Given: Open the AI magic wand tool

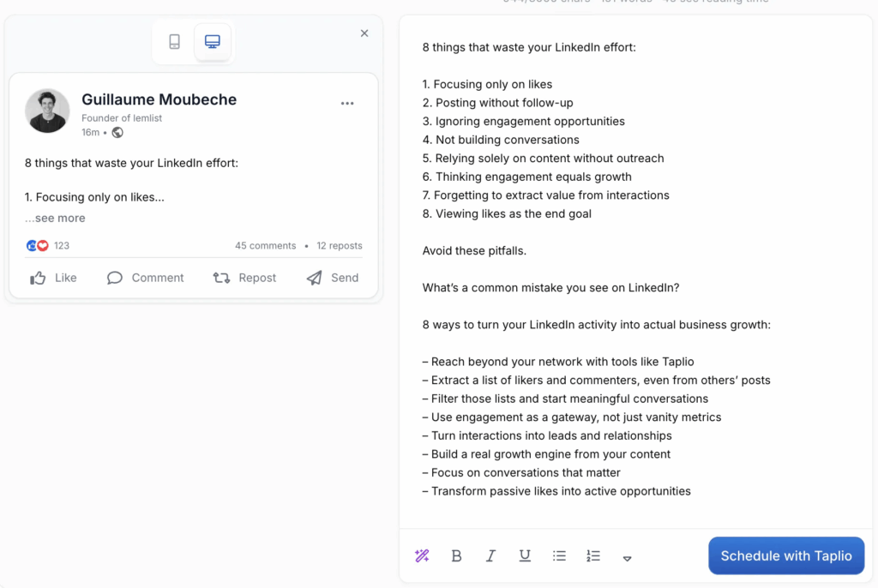Looking at the screenshot, I should coord(422,556).
